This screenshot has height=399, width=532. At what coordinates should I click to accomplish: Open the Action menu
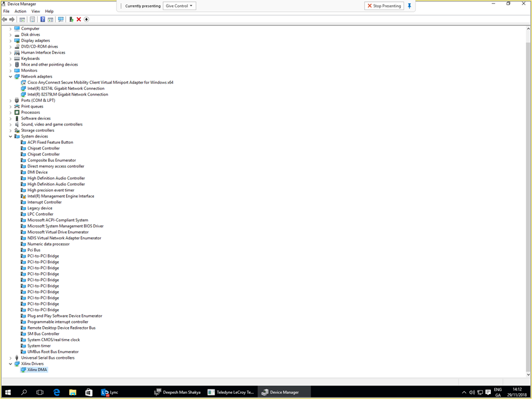[20, 11]
